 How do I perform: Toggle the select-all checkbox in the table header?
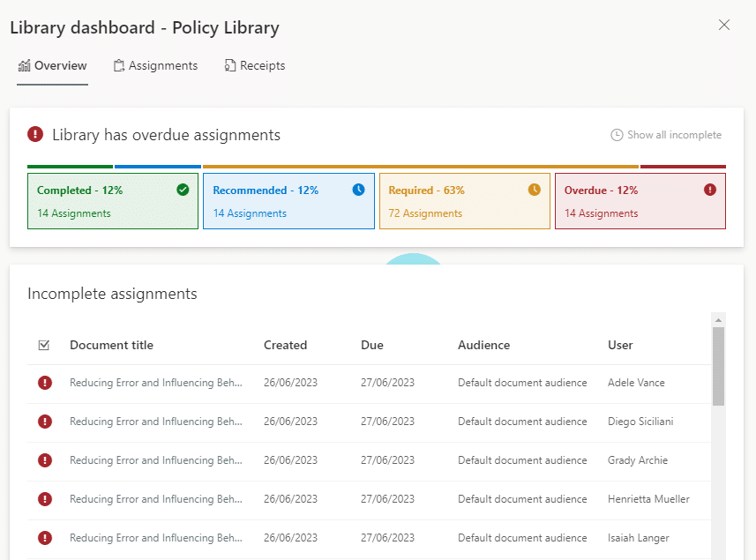(44, 345)
